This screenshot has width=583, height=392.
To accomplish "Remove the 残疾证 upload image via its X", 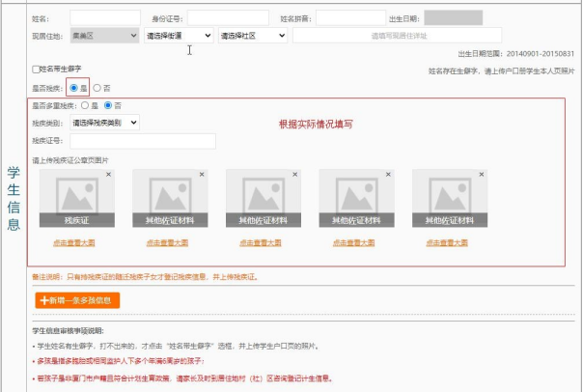I will tap(108, 175).
